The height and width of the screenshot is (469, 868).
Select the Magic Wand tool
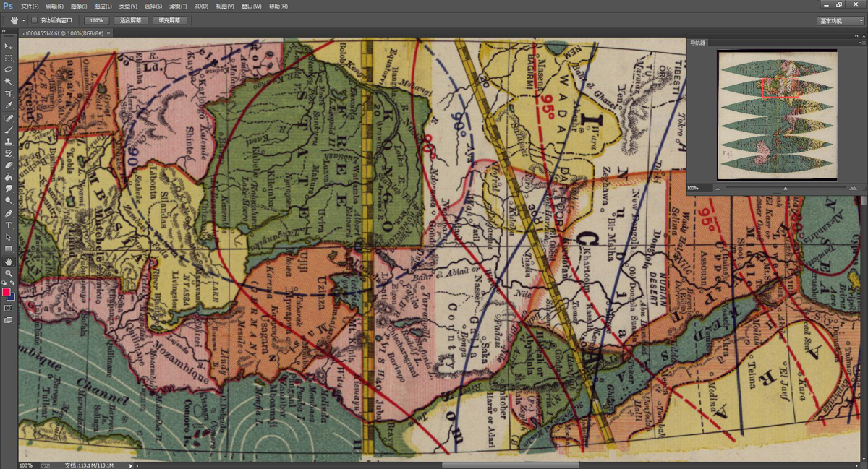tap(9, 82)
